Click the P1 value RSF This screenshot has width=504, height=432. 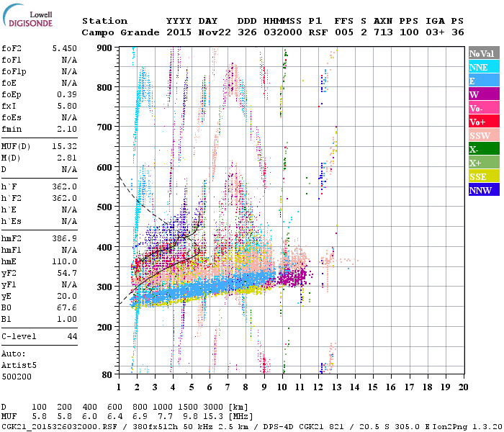(318, 32)
